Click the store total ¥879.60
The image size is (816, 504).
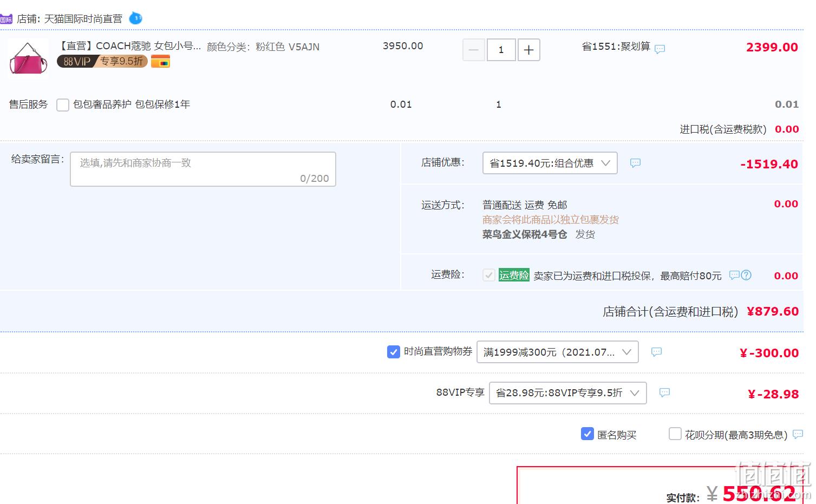tap(773, 311)
